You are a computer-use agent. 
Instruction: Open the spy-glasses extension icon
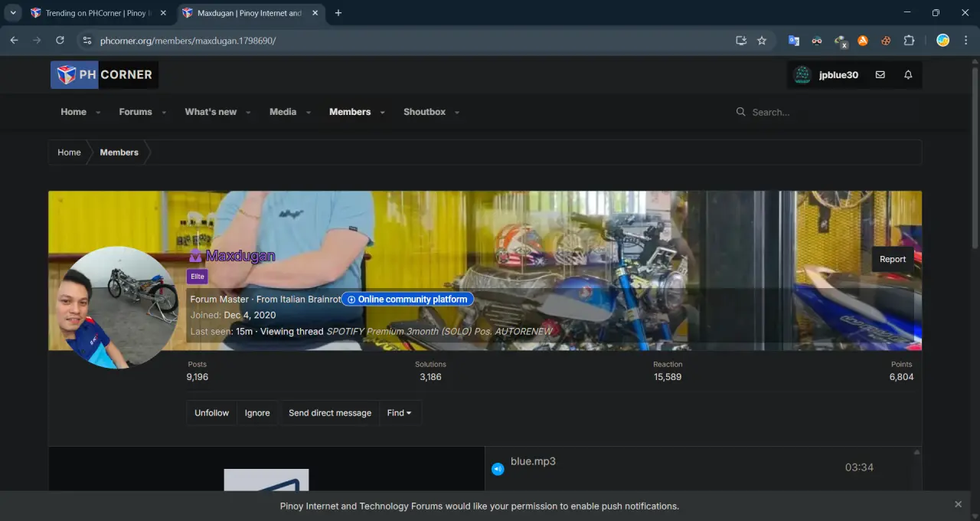click(817, 41)
